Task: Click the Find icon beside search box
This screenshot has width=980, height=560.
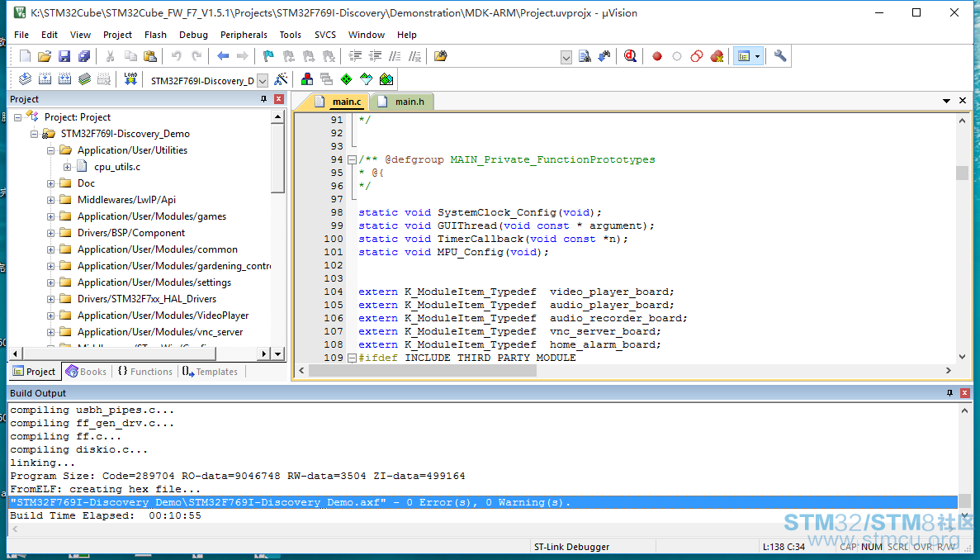Action: click(x=585, y=56)
